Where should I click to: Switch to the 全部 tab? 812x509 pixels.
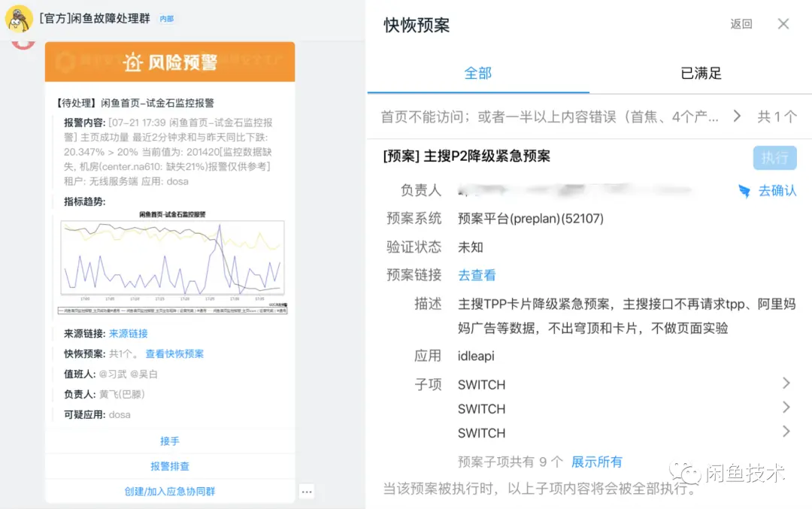pos(478,74)
